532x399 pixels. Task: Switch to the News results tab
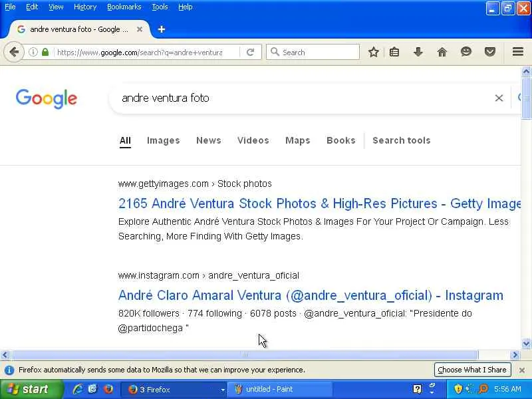coord(209,140)
